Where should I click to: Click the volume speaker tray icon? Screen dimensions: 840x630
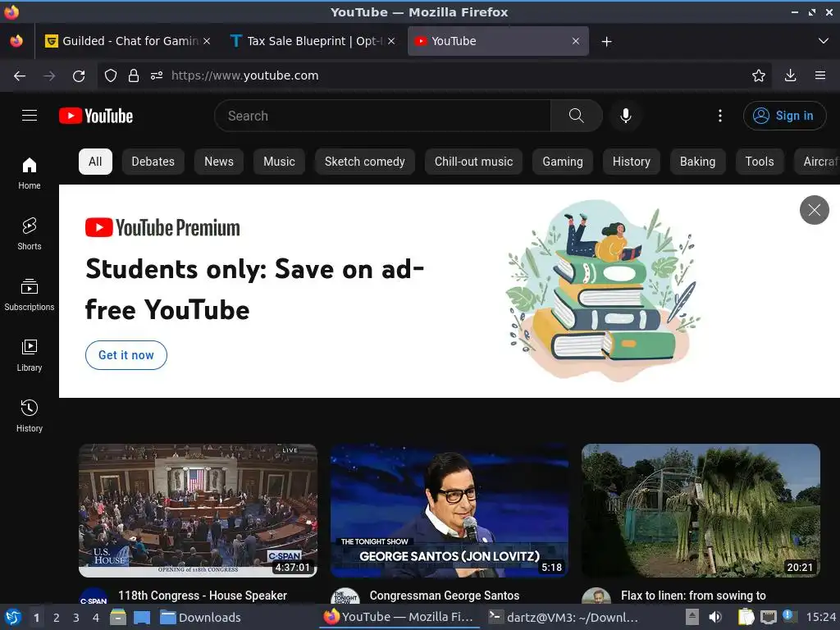pyautogui.click(x=715, y=617)
